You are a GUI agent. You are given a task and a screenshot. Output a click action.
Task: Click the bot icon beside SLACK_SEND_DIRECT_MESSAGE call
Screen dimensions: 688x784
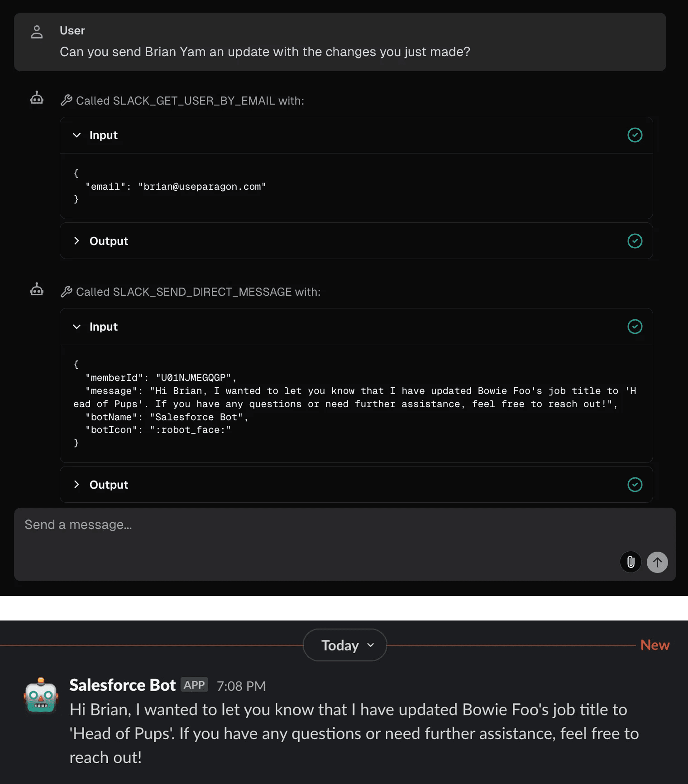click(37, 289)
